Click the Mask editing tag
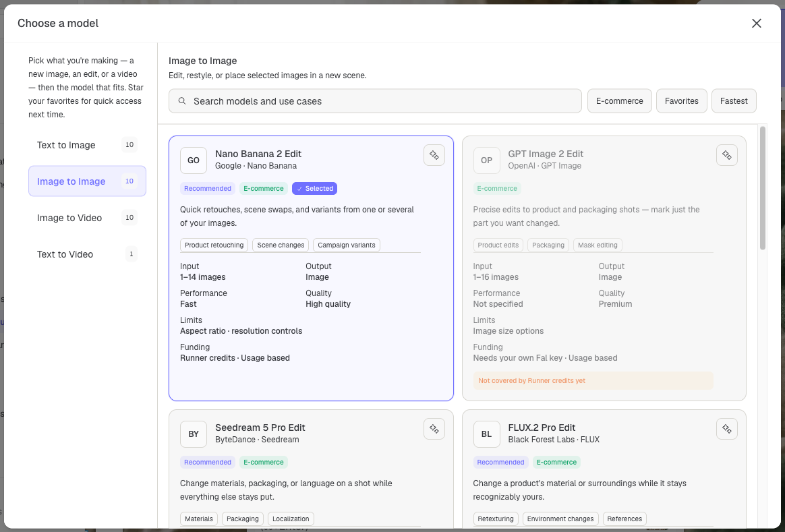Viewport: 785px width, 532px height. click(x=598, y=245)
